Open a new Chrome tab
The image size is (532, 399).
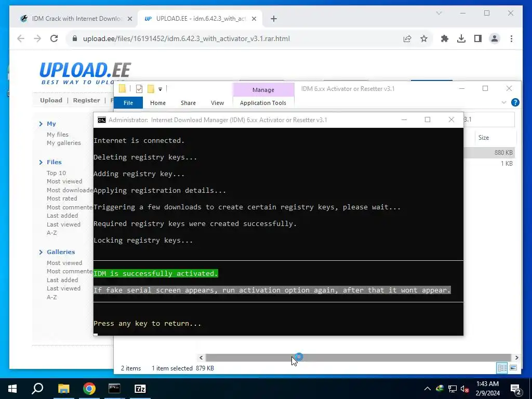pos(274,19)
